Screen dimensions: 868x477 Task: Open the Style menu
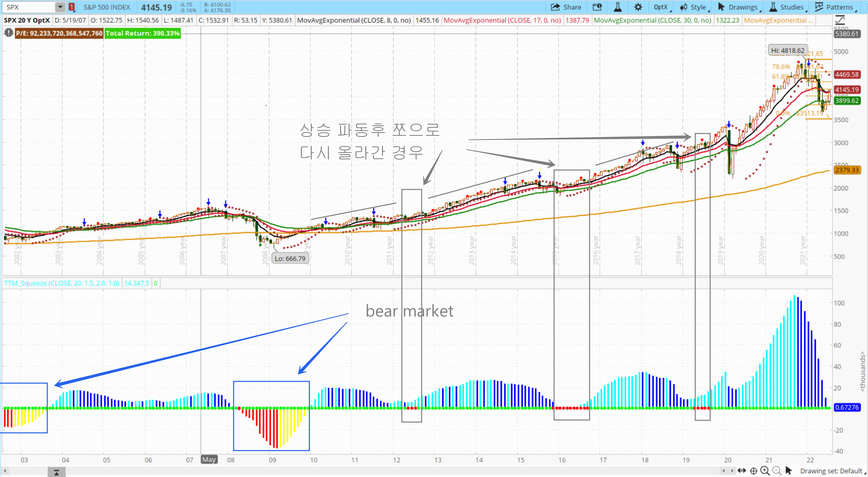point(694,7)
